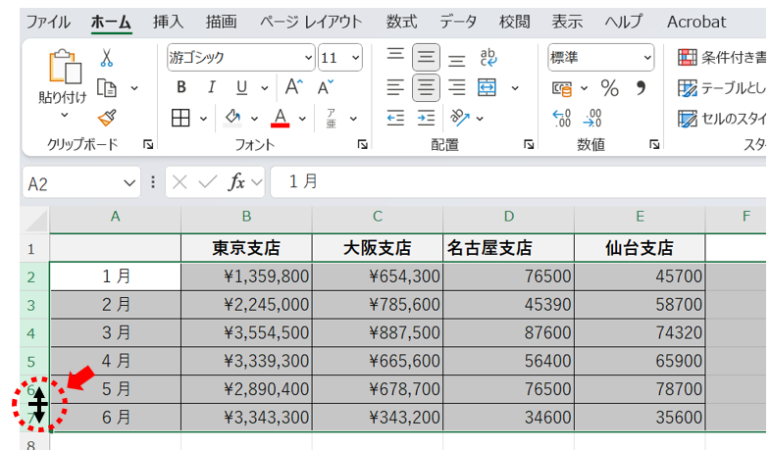The height and width of the screenshot is (450, 770).
Task: Merge and center cells icon
Action: tap(487, 87)
